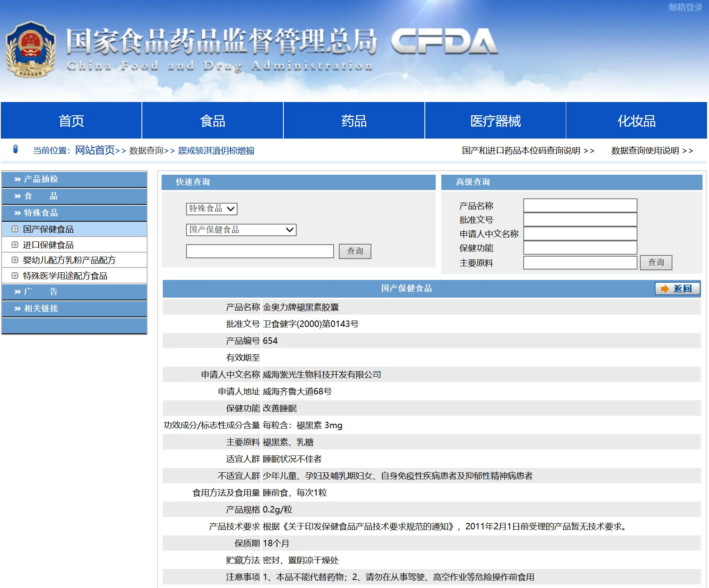
Task: Click the expand icon beside 特殊医学用途配方食品
Action: click(x=15, y=276)
